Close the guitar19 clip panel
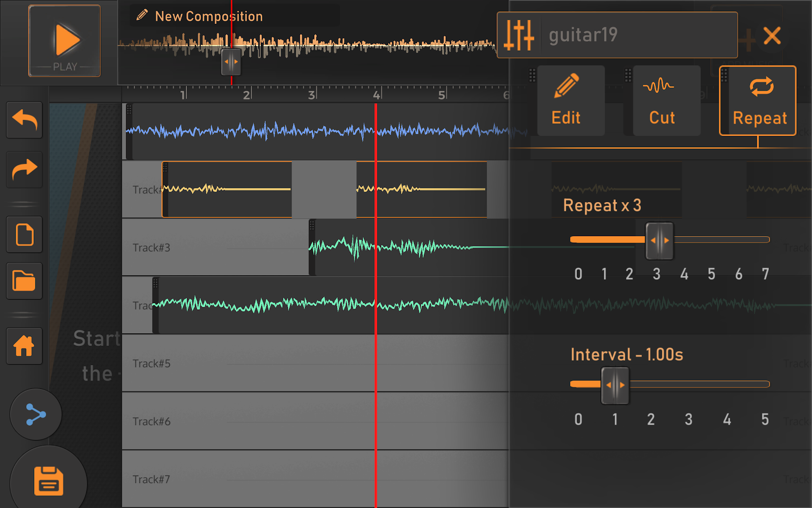The image size is (812, 508). (772, 36)
